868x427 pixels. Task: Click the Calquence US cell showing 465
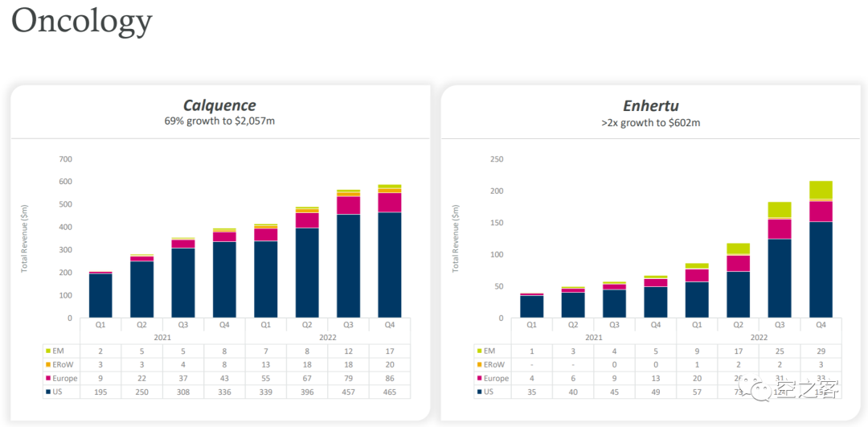tap(390, 392)
